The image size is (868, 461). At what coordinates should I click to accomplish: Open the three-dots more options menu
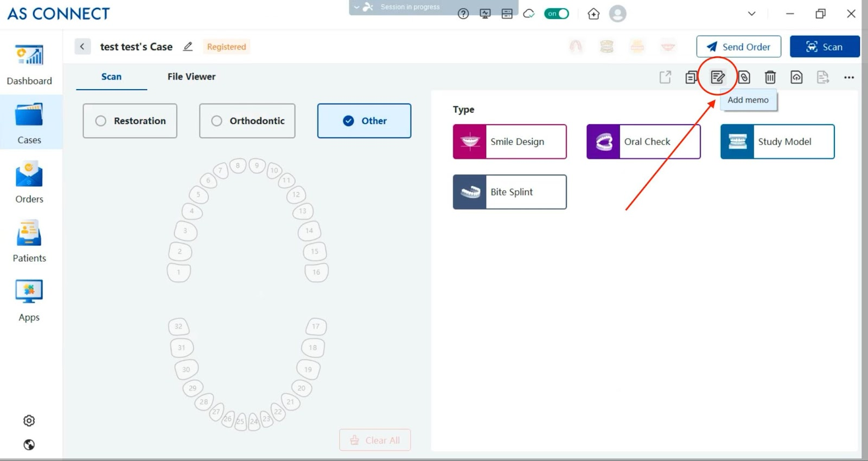[x=849, y=77]
